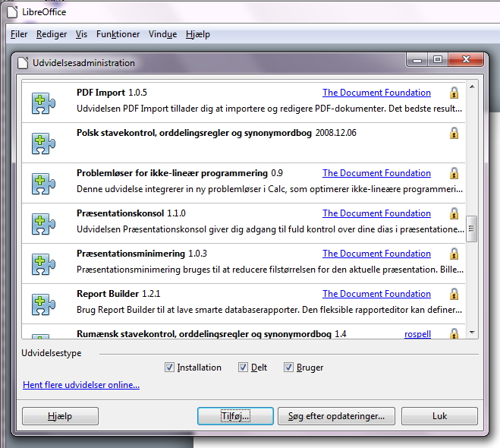Open the rospell publisher link
The width and height of the screenshot is (500, 448).
pos(417,334)
